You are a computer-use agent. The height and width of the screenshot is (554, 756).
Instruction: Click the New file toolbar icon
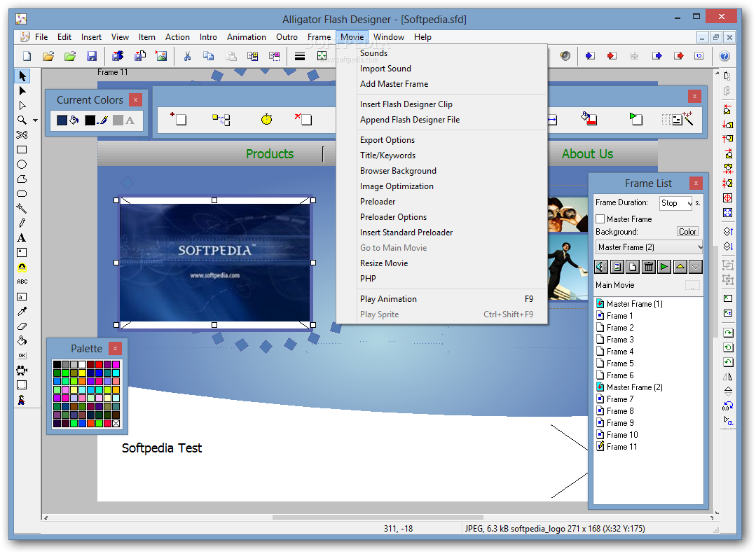[x=27, y=57]
